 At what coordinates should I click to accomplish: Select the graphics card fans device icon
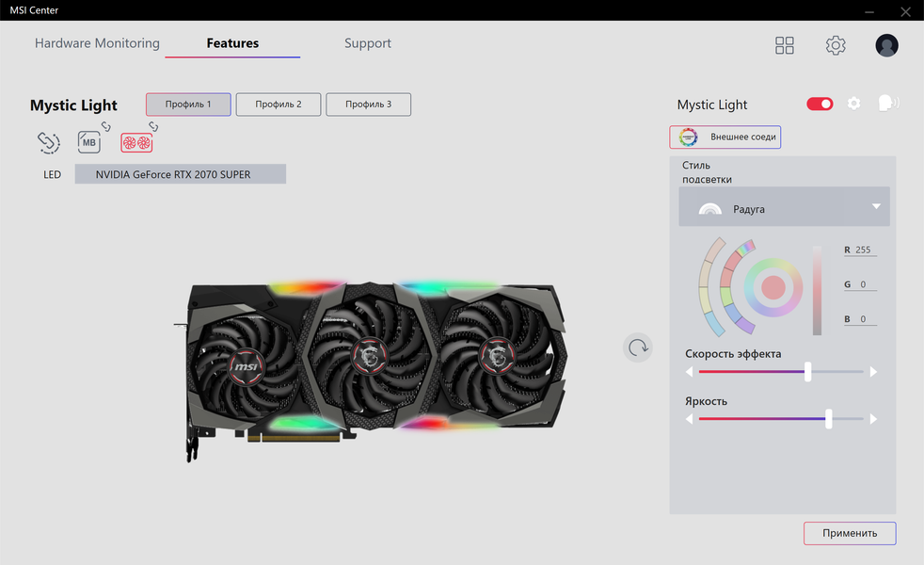(x=136, y=143)
